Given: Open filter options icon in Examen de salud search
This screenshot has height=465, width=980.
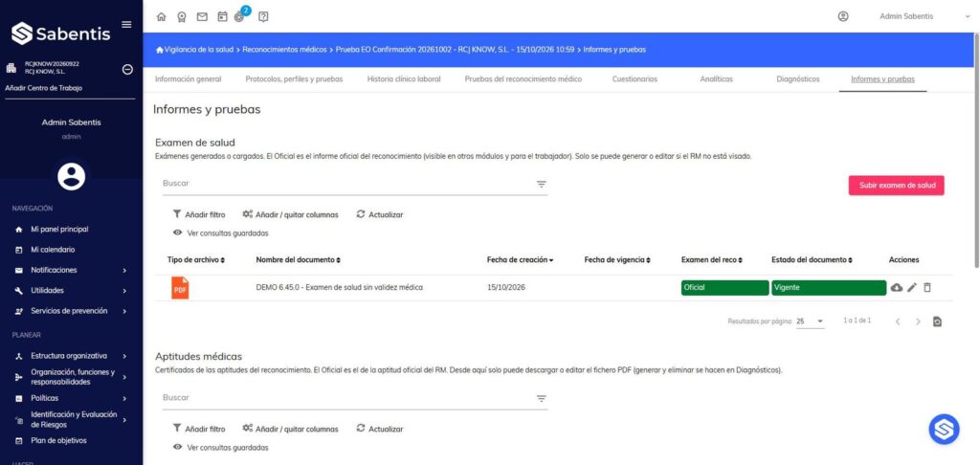Looking at the screenshot, I should 542,184.
